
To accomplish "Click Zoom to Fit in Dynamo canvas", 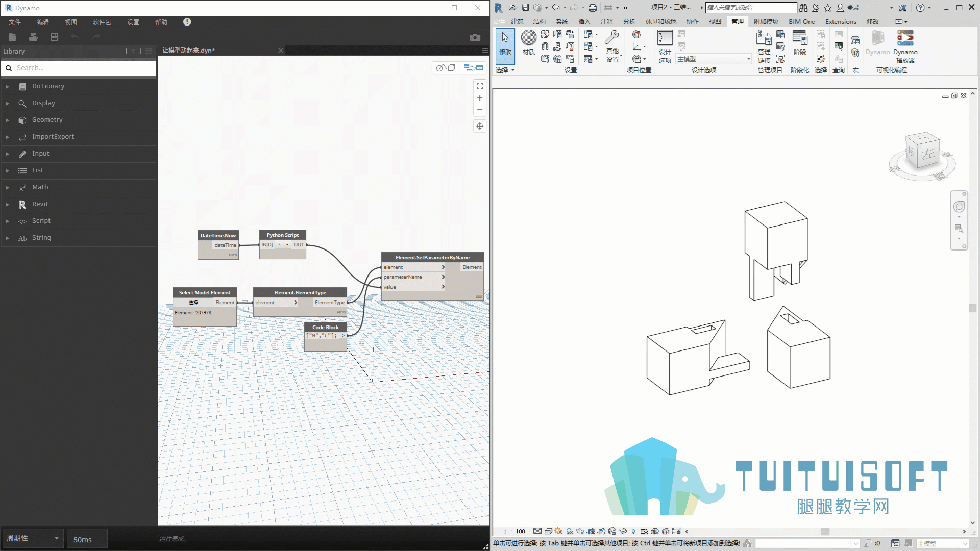I will coord(480,86).
